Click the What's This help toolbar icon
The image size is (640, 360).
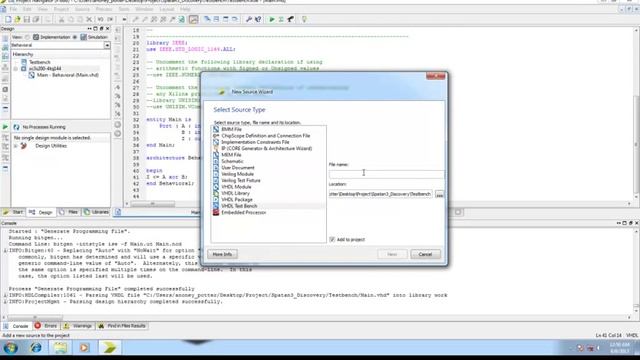pyautogui.click(x=258, y=19)
